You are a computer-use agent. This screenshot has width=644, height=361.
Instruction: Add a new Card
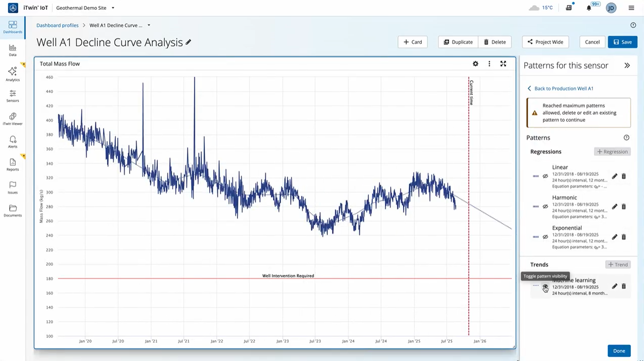coord(413,42)
